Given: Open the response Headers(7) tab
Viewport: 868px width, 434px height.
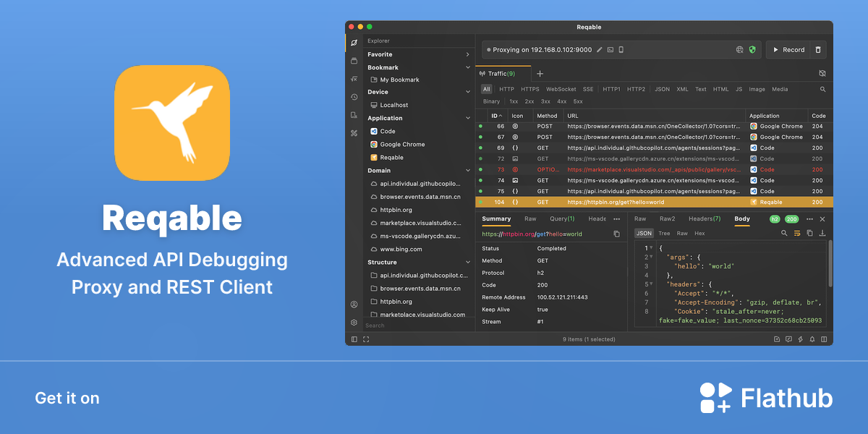Looking at the screenshot, I should click(705, 219).
